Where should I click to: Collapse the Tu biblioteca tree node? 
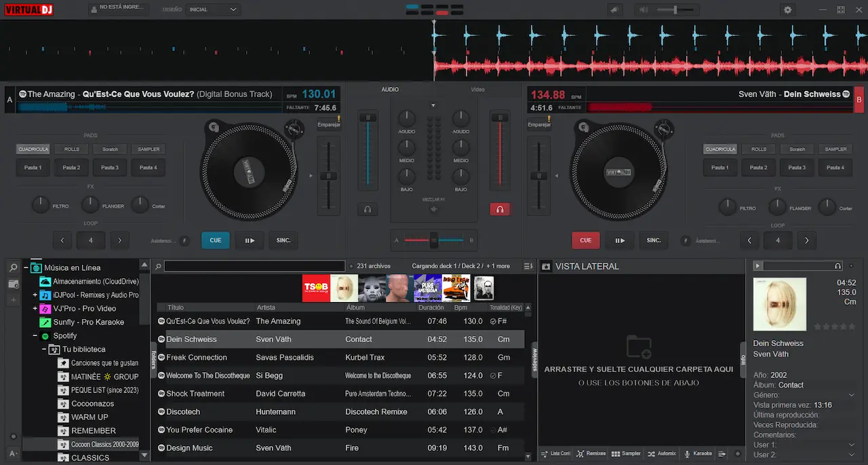click(43, 350)
